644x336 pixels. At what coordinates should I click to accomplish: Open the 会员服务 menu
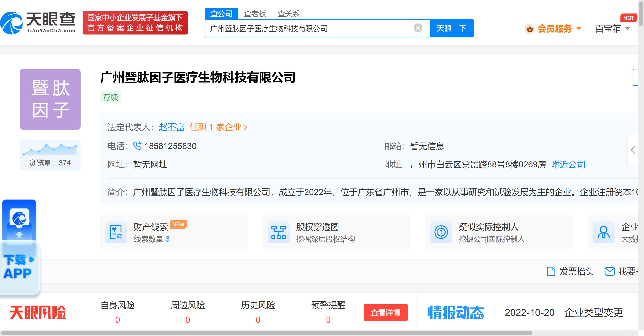(x=555, y=29)
